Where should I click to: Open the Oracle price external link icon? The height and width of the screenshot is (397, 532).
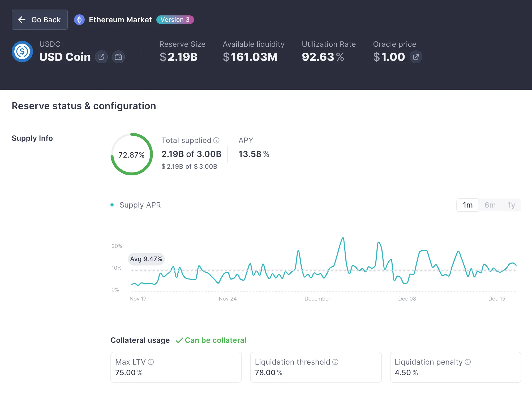pos(416,57)
